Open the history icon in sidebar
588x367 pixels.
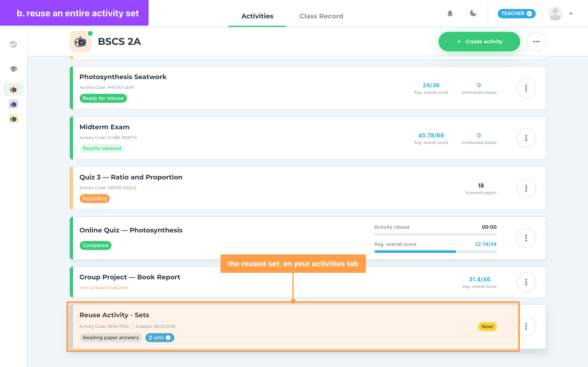(13, 44)
